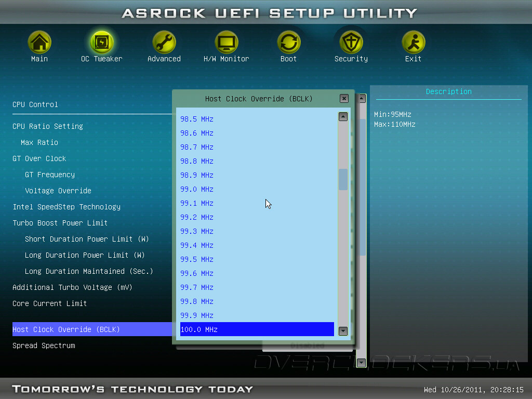Select 99.6 MHz in the list
The width and height of the screenshot is (532, 399).
[197, 273]
